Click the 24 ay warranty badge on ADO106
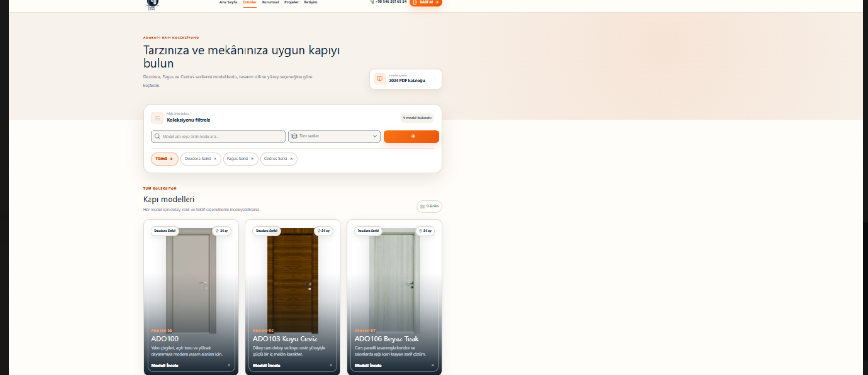868x375 pixels. click(425, 231)
